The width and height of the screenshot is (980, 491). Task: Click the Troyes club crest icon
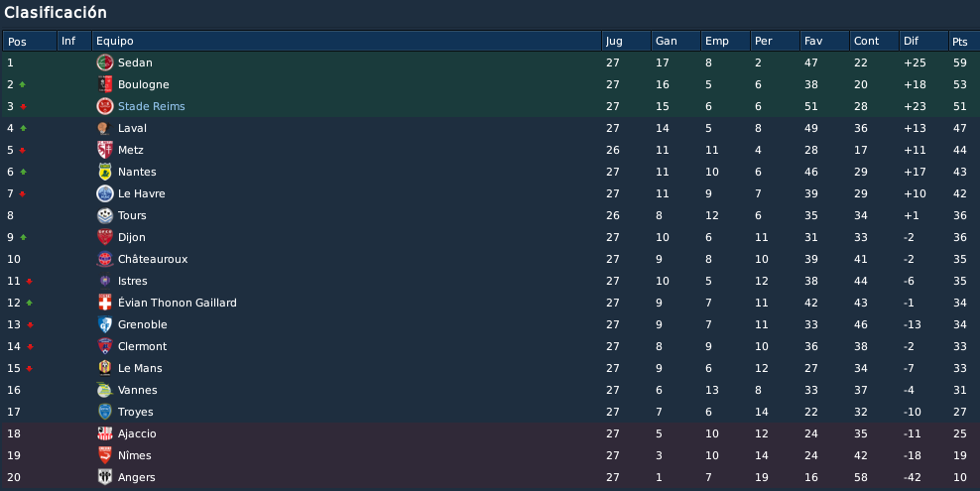pyautogui.click(x=104, y=412)
